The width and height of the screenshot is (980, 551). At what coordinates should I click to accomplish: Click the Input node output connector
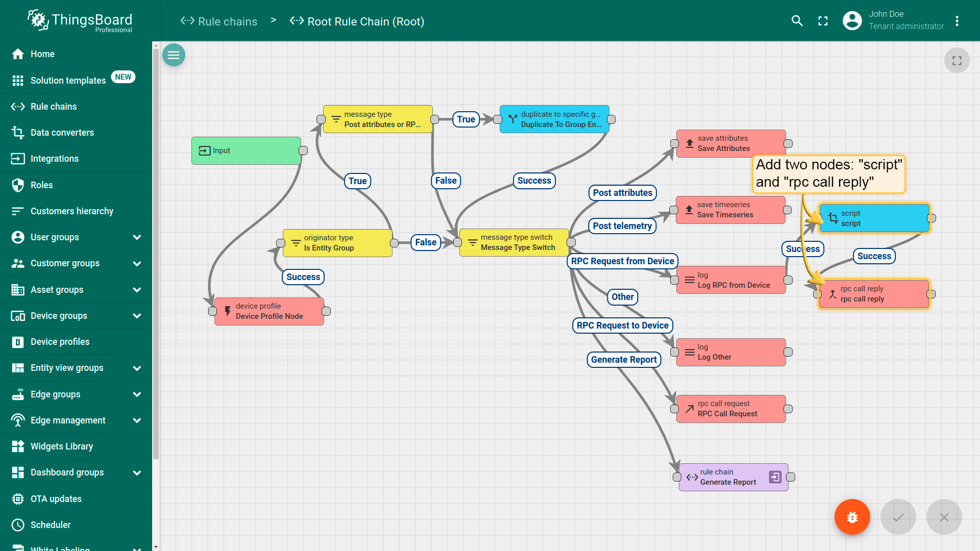303,151
